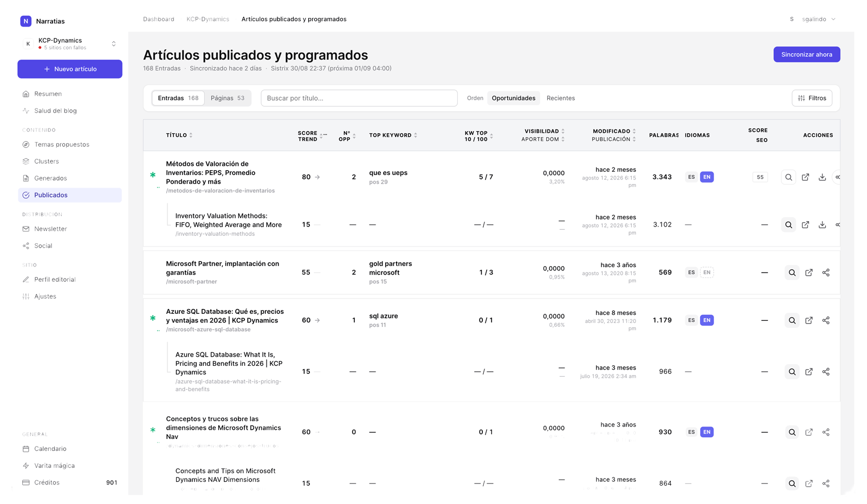Download the Métodos de Valoración article
Viewport: 867px width, 504px height.
pyautogui.click(x=822, y=177)
